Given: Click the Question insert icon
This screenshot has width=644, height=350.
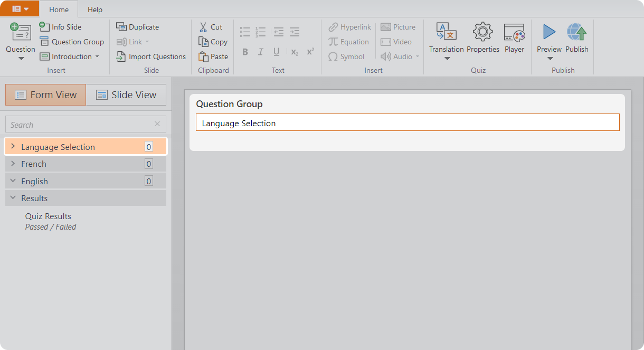Looking at the screenshot, I should pos(20,33).
